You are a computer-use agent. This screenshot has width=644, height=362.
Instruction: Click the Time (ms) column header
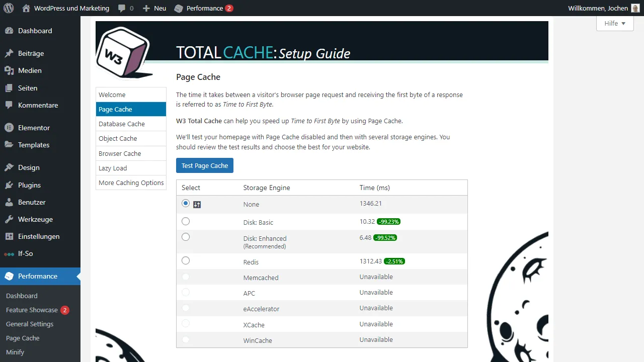pyautogui.click(x=375, y=188)
